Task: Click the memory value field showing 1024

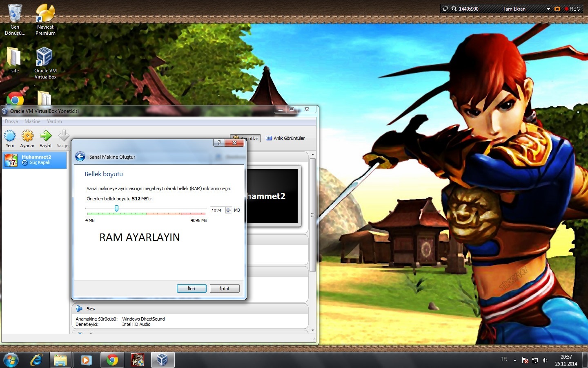Action: tap(217, 211)
